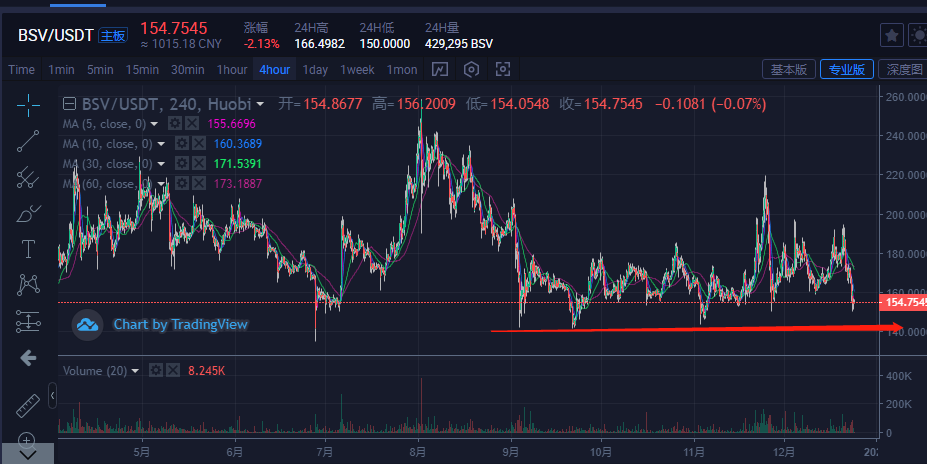Expand the bottom toolbar chevron
Screen dimensions: 927x464
coord(28,454)
